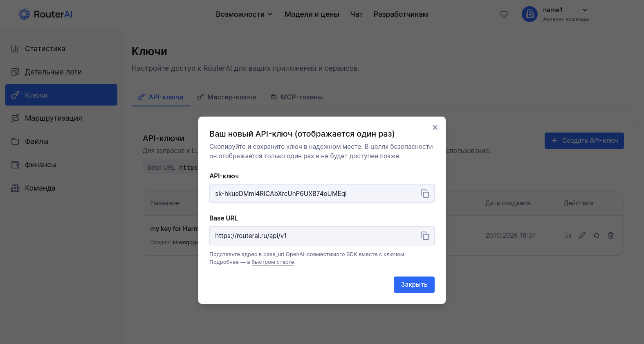Follow the быстром старте link
Screen dimensions: 644x344
pyautogui.click(x=273, y=262)
